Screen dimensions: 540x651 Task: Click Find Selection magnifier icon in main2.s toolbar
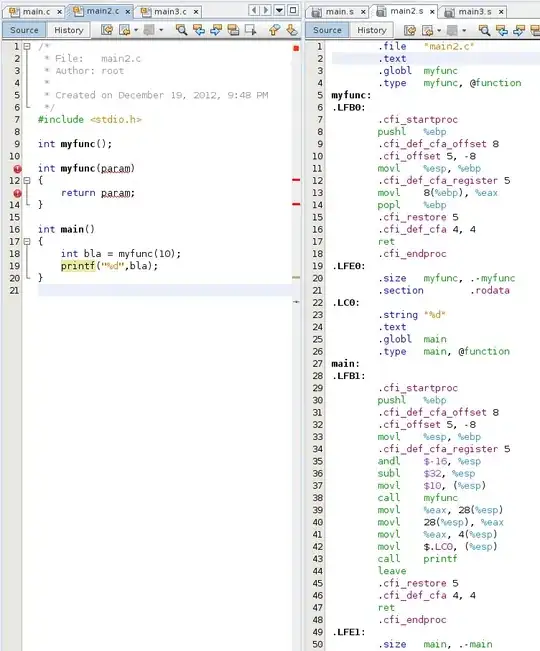click(484, 30)
